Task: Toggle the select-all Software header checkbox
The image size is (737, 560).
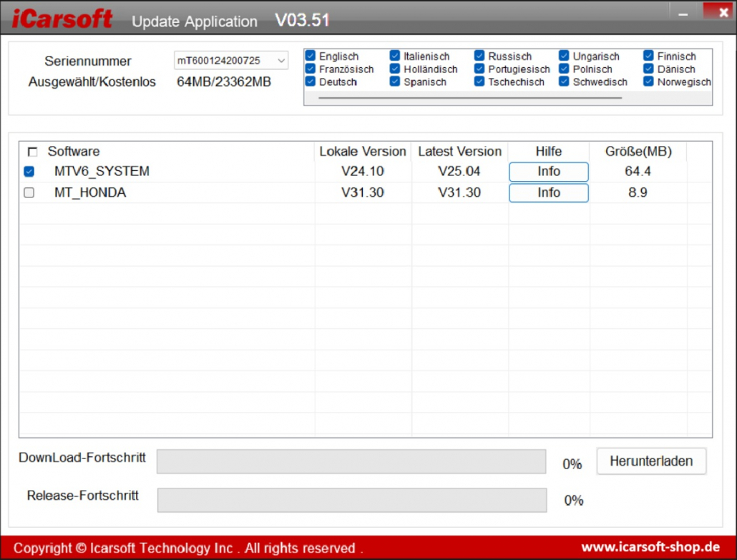Action: (31, 152)
